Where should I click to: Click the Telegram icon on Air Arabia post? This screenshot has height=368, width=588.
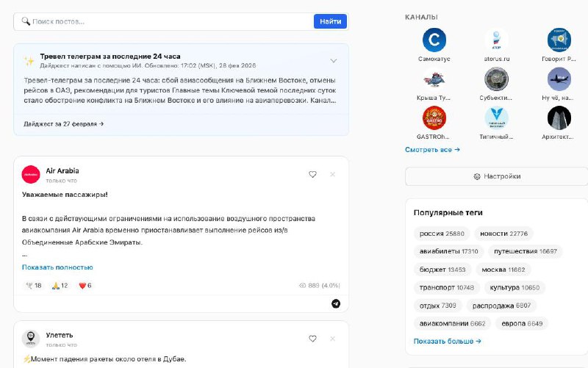click(336, 303)
